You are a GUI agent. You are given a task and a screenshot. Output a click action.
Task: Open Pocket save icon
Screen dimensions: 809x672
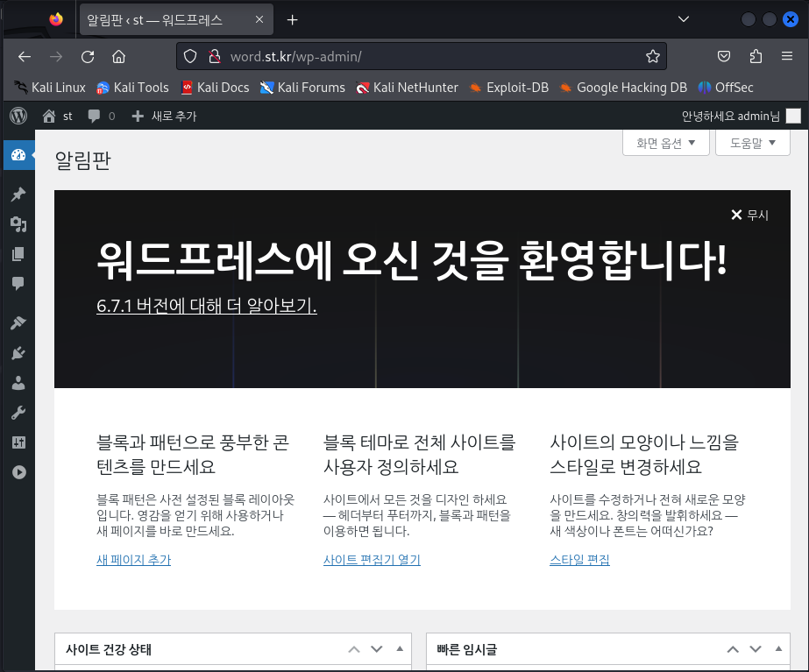click(x=724, y=56)
